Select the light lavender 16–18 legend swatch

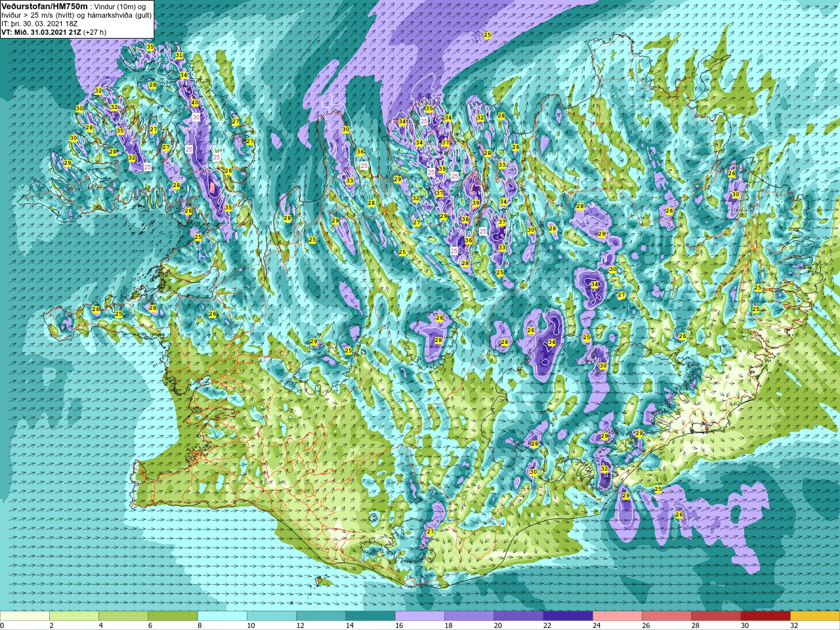(x=420, y=617)
